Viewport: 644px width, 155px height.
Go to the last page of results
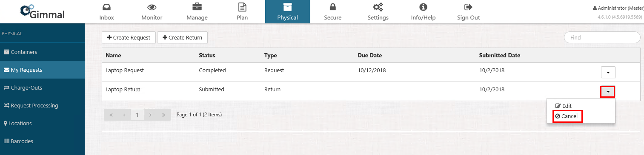click(163, 115)
